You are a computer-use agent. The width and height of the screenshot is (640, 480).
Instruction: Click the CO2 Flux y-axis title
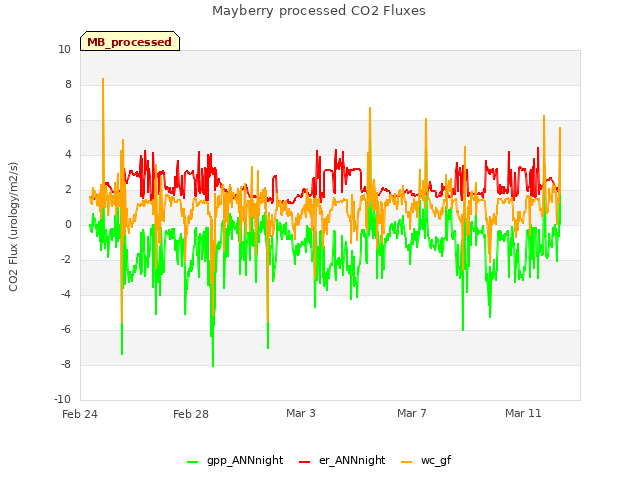[x=13, y=227]
